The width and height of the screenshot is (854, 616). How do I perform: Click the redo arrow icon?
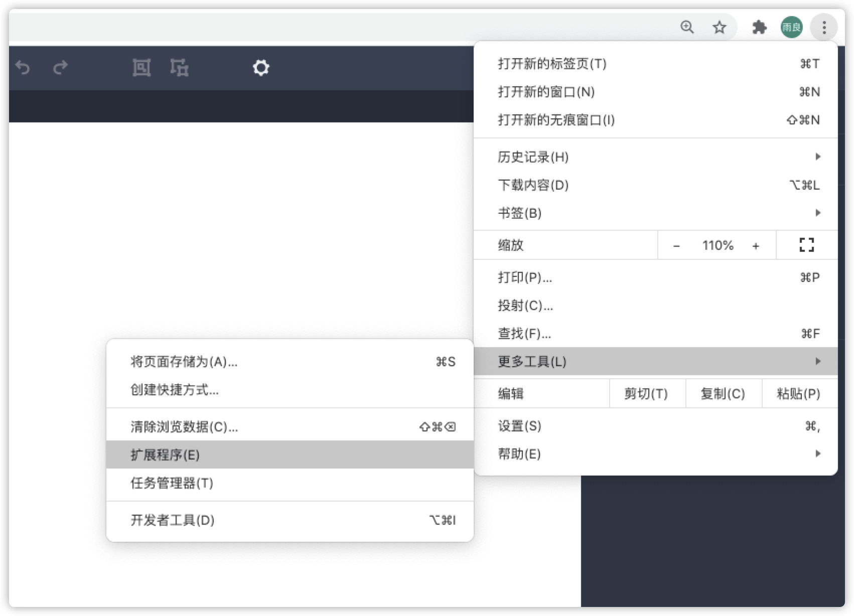pyautogui.click(x=60, y=67)
